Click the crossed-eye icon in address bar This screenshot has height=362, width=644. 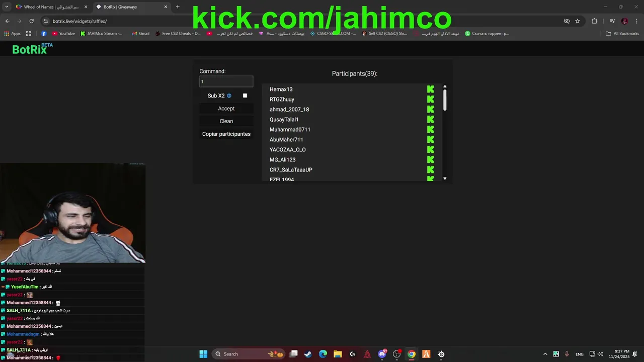pos(567,21)
